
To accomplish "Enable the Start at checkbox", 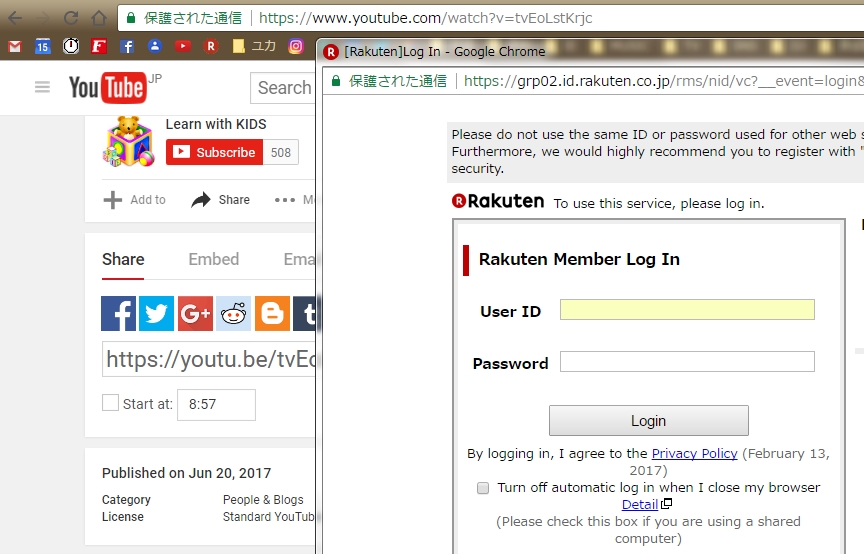I will 110,403.
